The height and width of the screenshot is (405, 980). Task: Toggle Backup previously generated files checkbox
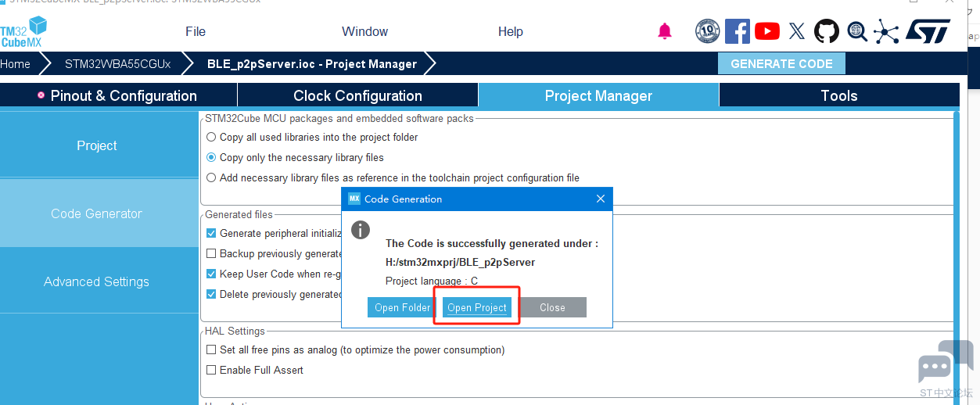211,253
